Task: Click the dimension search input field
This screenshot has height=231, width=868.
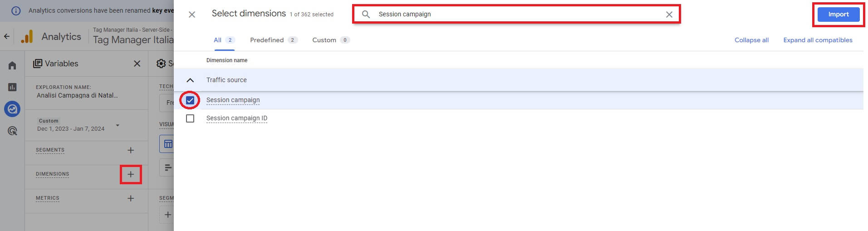Action: (x=516, y=15)
